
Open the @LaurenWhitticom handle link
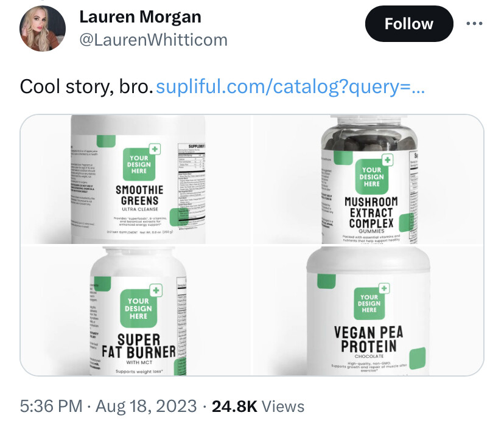tap(153, 40)
